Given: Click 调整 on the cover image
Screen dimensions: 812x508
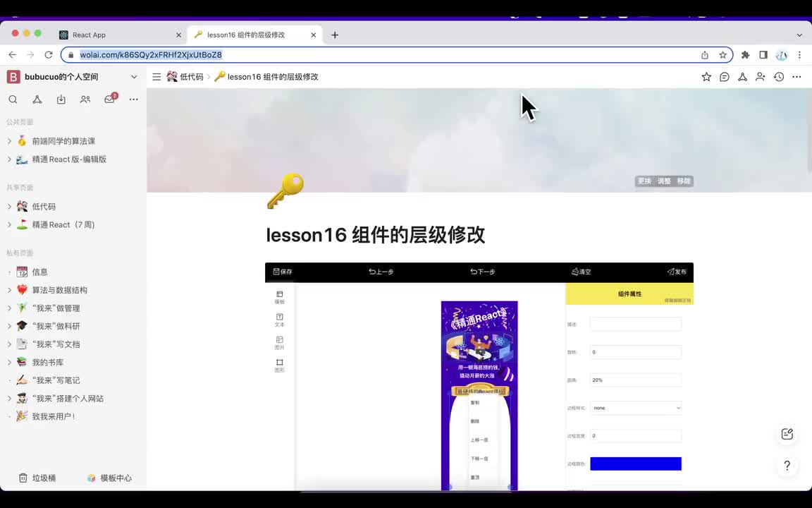Looking at the screenshot, I should point(664,181).
